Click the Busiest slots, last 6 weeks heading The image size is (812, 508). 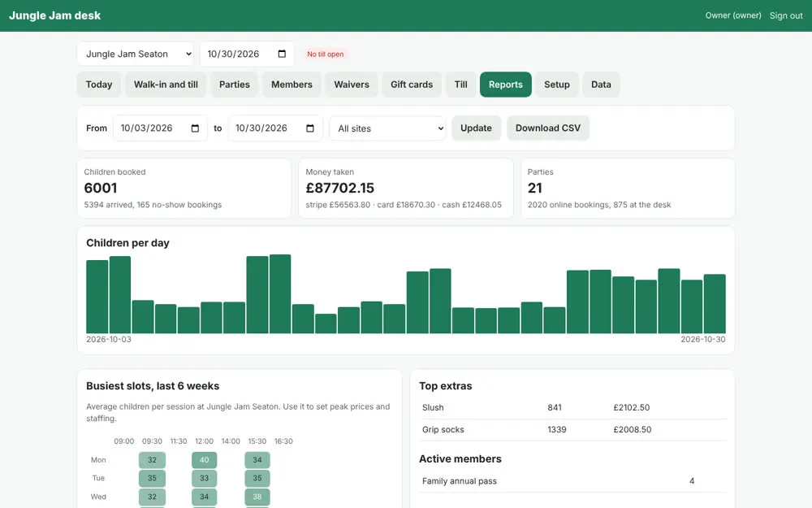tap(153, 386)
